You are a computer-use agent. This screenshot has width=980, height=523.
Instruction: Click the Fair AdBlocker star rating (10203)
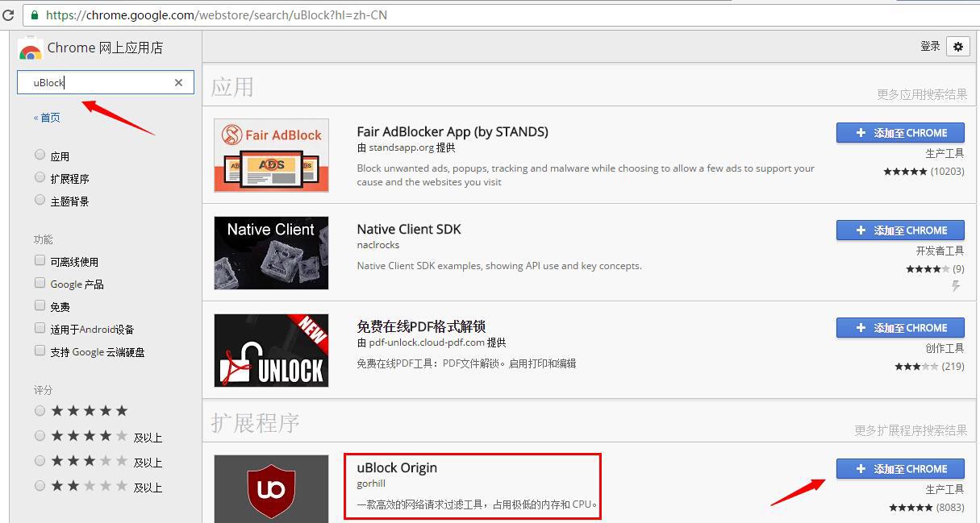click(x=924, y=172)
